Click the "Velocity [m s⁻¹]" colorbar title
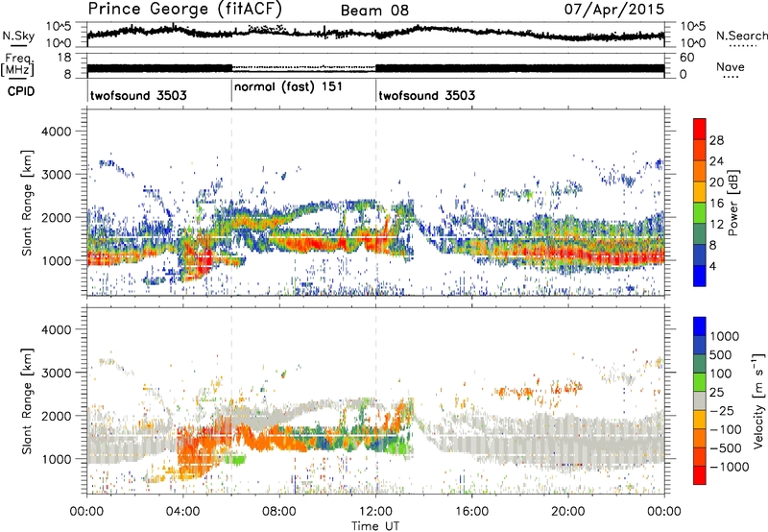 click(758, 400)
